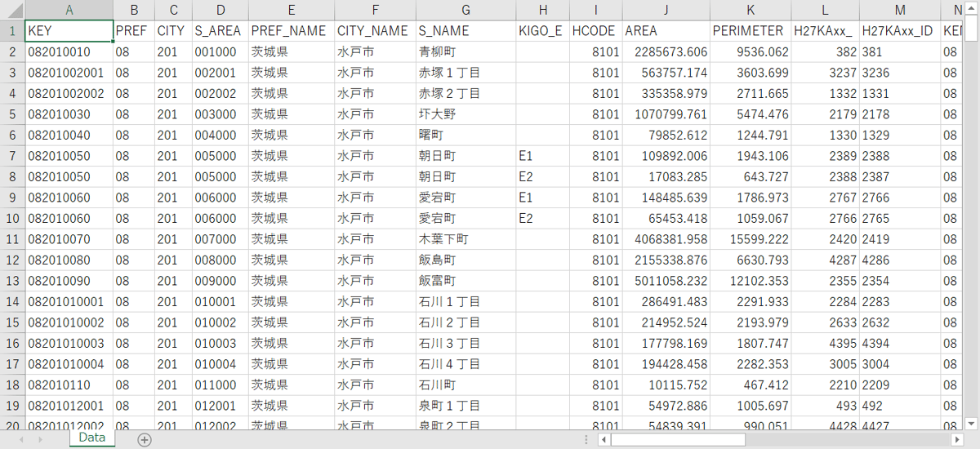The image size is (980, 449).
Task: Select cell with value 12102.353
Action: (x=751, y=281)
